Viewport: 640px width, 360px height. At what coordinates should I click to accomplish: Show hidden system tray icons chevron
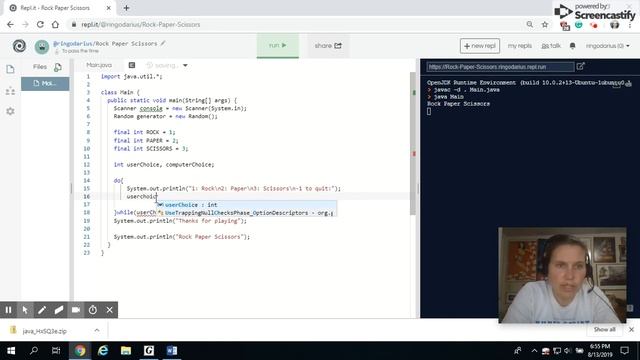coord(534,351)
